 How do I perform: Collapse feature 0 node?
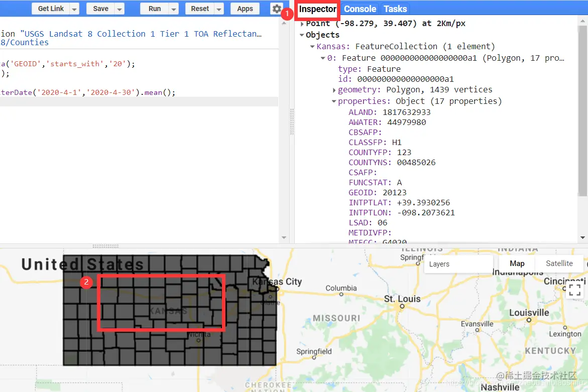[x=323, y=58]
